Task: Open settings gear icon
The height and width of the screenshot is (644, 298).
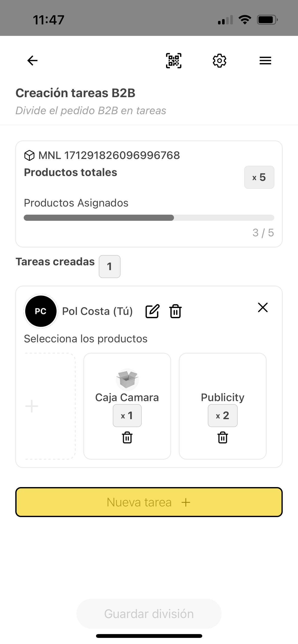Action: [x=219, y=61]
